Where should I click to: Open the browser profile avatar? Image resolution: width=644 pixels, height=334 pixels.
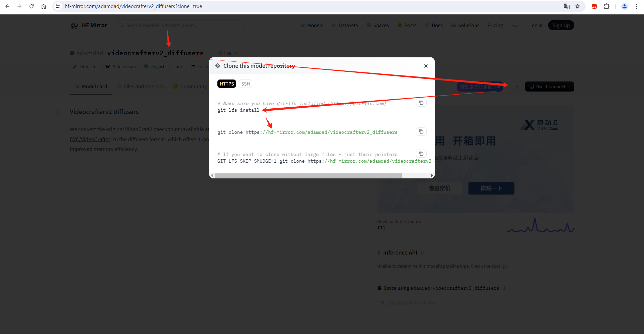click(625, 6)
